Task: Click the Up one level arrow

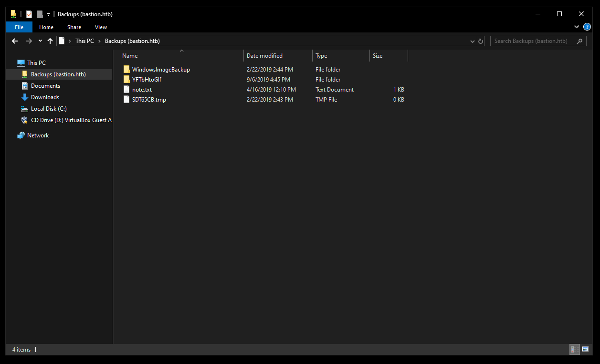Action: [x=50, y=41]
